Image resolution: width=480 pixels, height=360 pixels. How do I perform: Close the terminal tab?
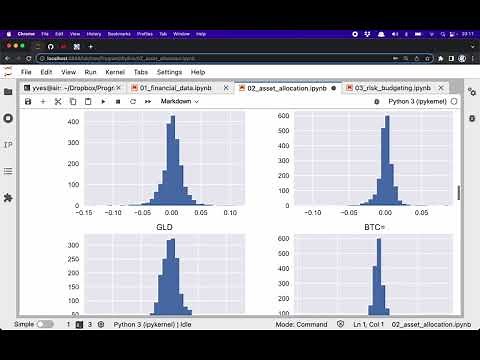click(x=119, y=88)
